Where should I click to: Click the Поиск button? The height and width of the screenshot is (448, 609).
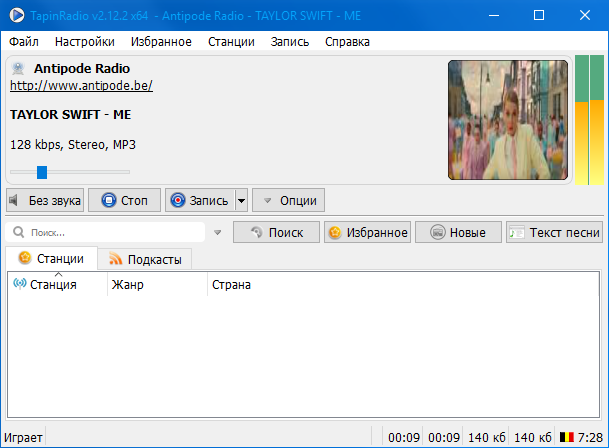(x=276, y=233)
